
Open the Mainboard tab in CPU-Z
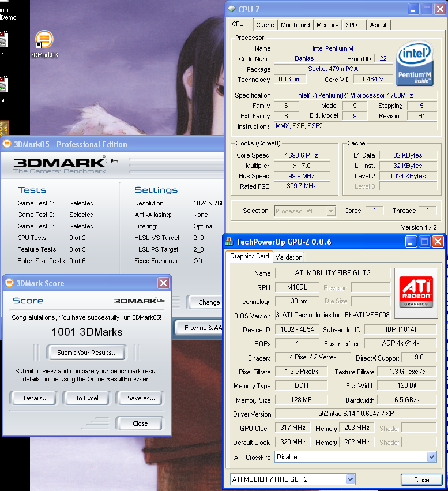coord(295,25)
